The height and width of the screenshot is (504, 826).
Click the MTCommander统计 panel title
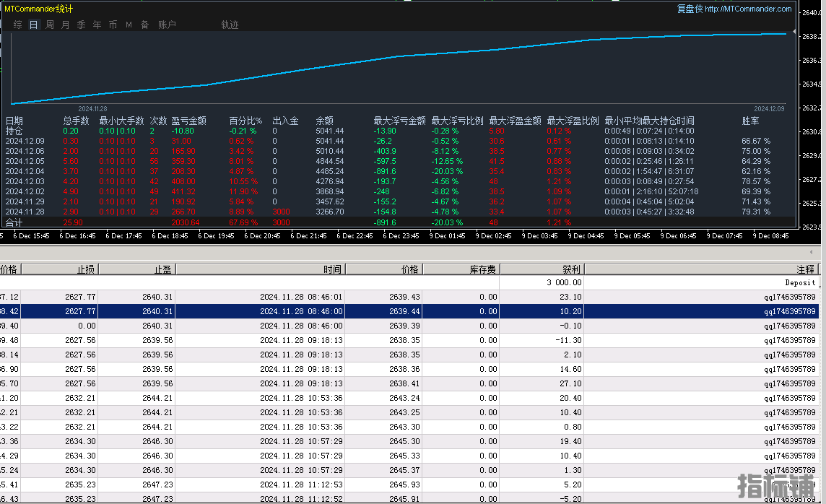pos(38,9)
